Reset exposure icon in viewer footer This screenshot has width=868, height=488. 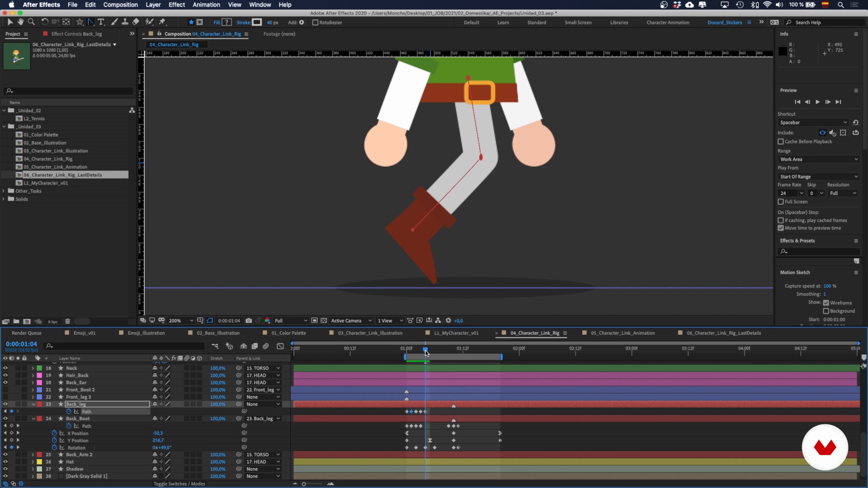point(448,321)
